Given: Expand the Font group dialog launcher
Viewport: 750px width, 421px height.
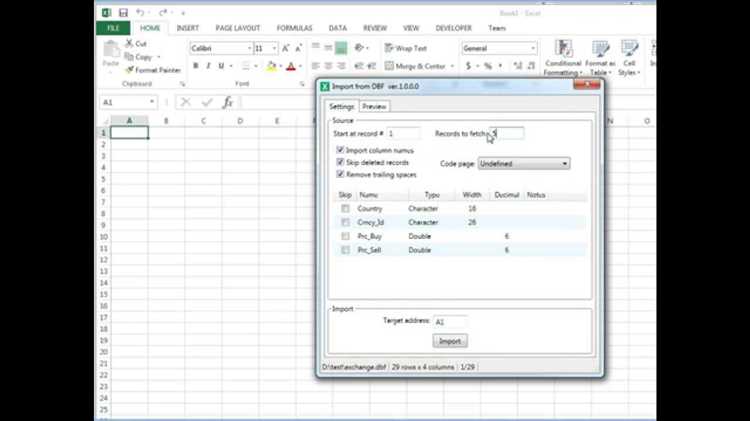Looking at the screenshot, I should pos(302,84).
